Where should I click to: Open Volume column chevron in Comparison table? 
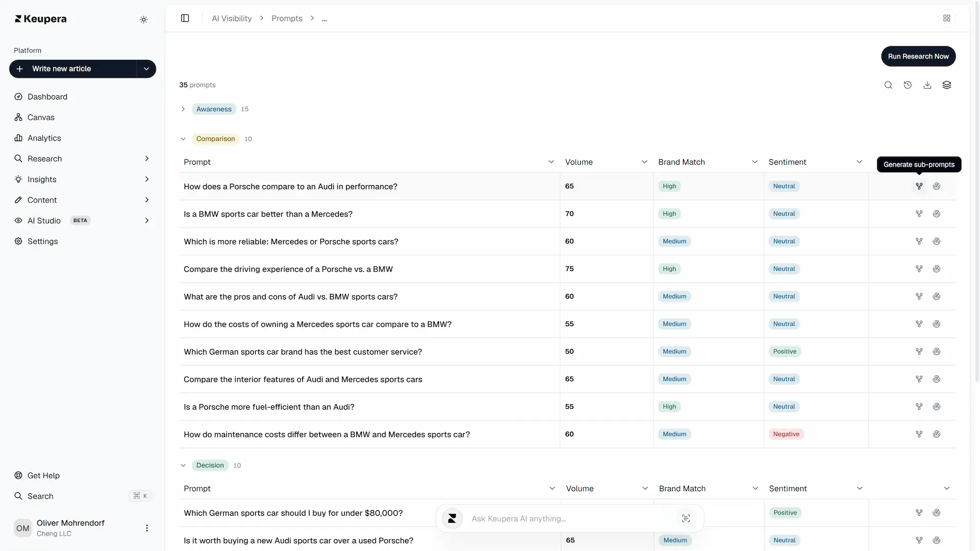(x=644, y=162)
